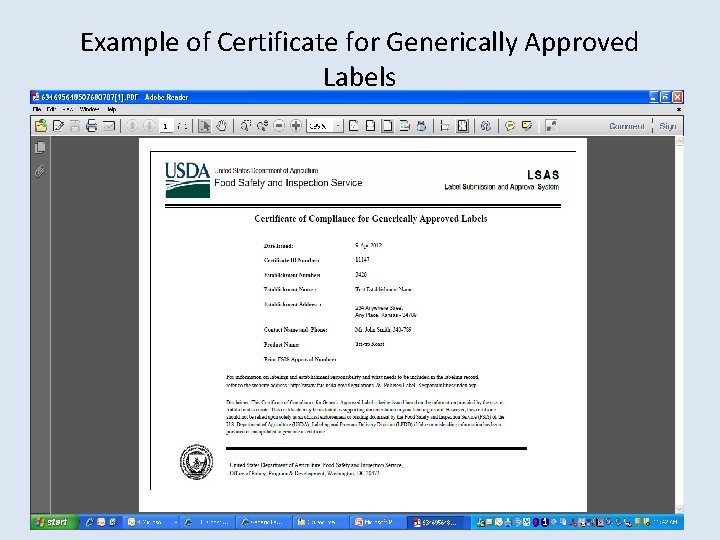Click the scroll up arrow of vertical scrollbar
Image resolution: width=720 pixels, height=540 pixels.
(x=679, y=141)
